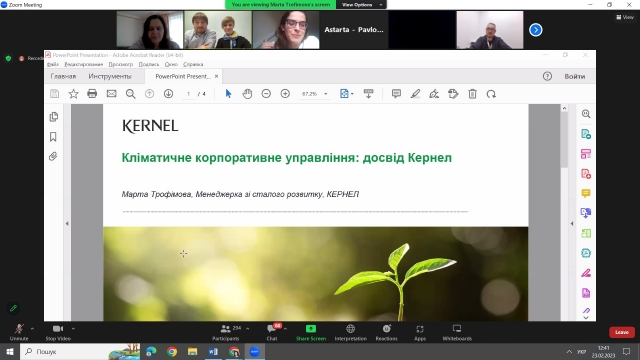Collapse the right tools pane arrow

point(572,223)
